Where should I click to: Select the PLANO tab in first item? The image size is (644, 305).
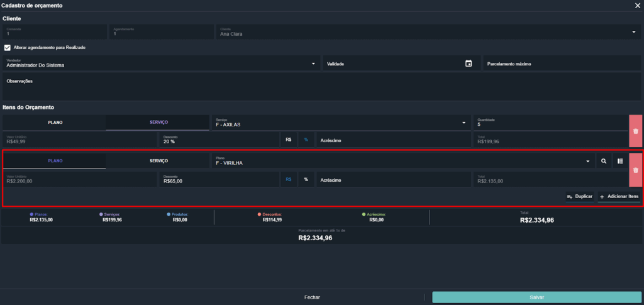[54, 123]
